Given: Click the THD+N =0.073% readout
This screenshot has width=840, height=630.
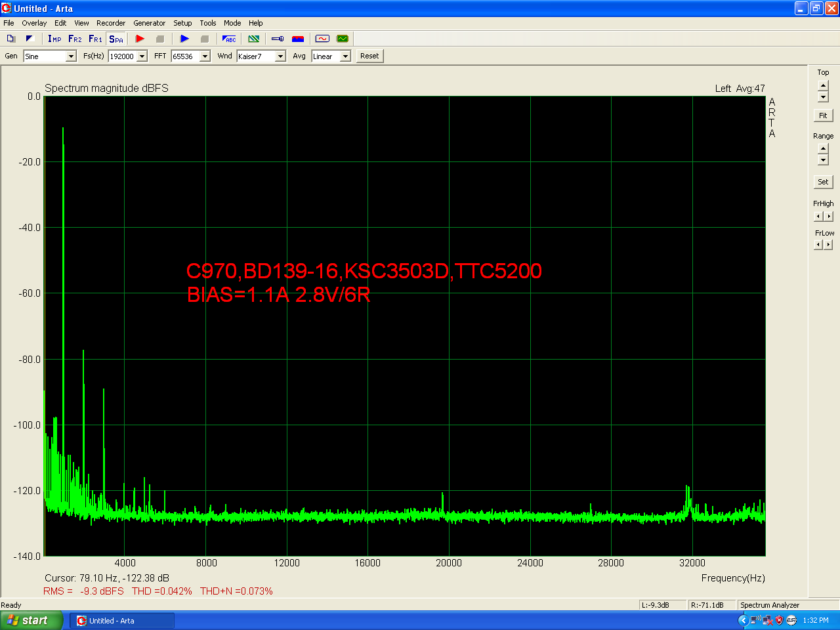Looking at the screenshot, I should point(236,591).
